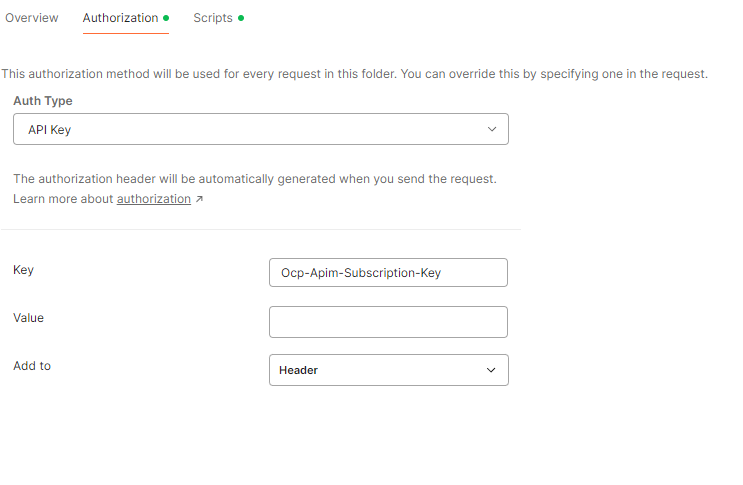Open the Auth Type dropdown showing API Key
This screenshot has width=743, height=485.
(260, 129)
